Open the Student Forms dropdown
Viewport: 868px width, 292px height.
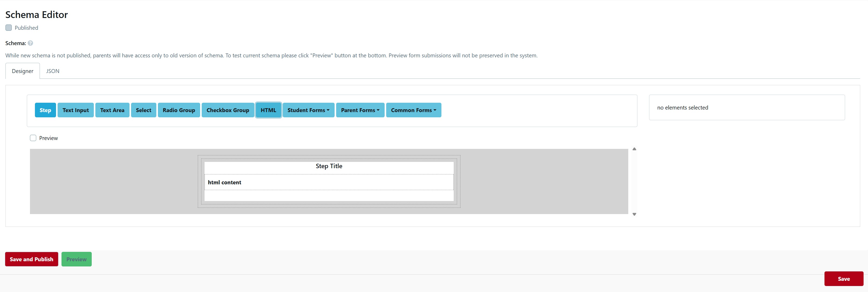pyautogui.click(x=308, y=110)
